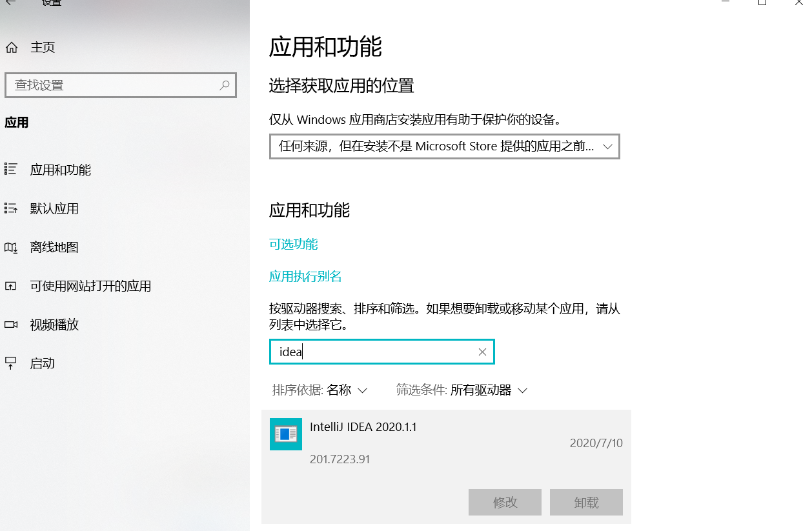The image size is (812, 531).
Task: Open the app source dropdown 任何来源
Action: tap(444, 146)
